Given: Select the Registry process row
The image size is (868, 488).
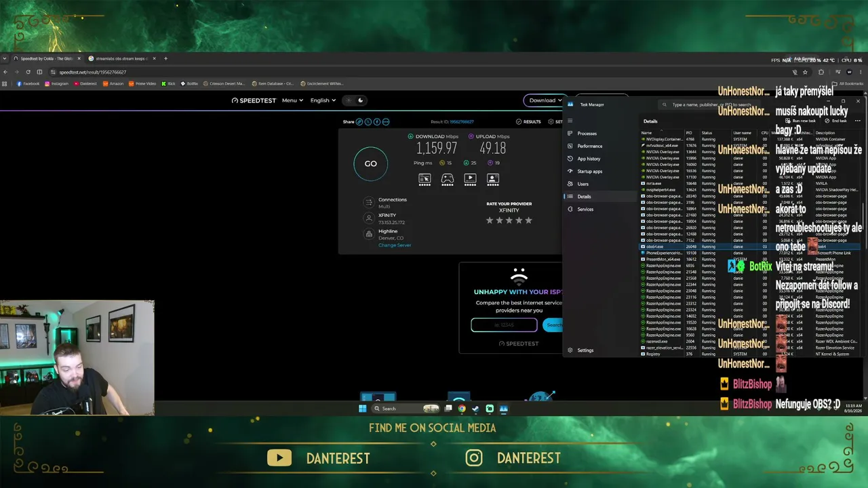Looking at the screenshot, I should pos(750,354).
